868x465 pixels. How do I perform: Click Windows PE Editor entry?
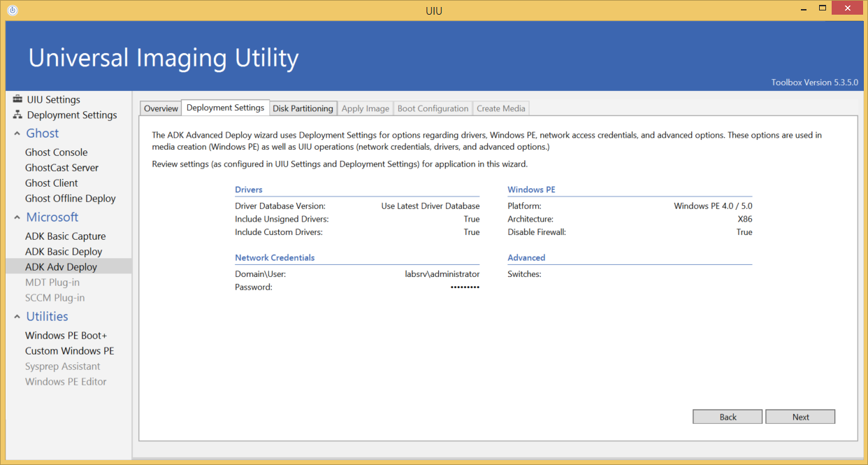pos(66,382)
